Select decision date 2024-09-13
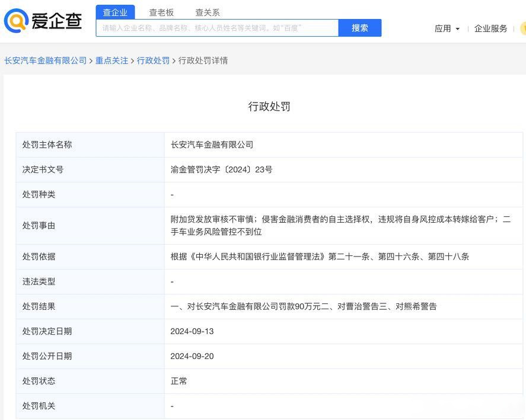Image resolution: width=526 pixels, height=420 pixels. point(192,331)
